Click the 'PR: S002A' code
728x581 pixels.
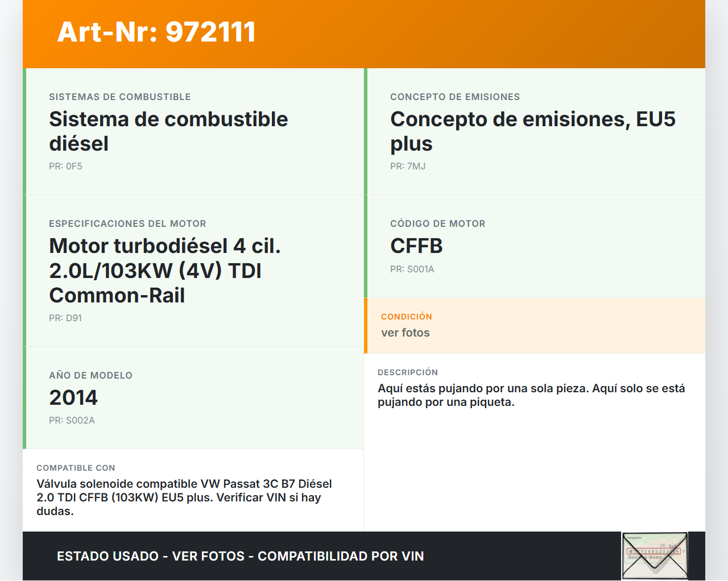coord(72,421)
